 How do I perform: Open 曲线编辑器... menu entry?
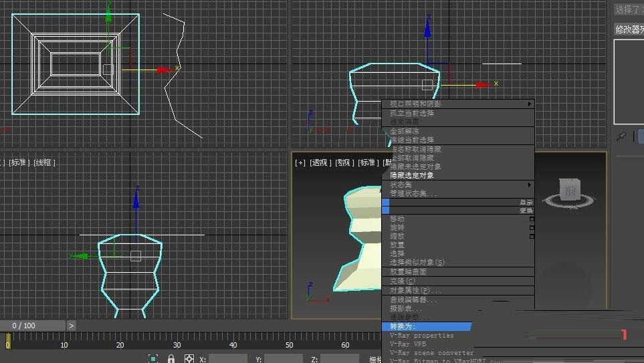[x=413, y=300]
